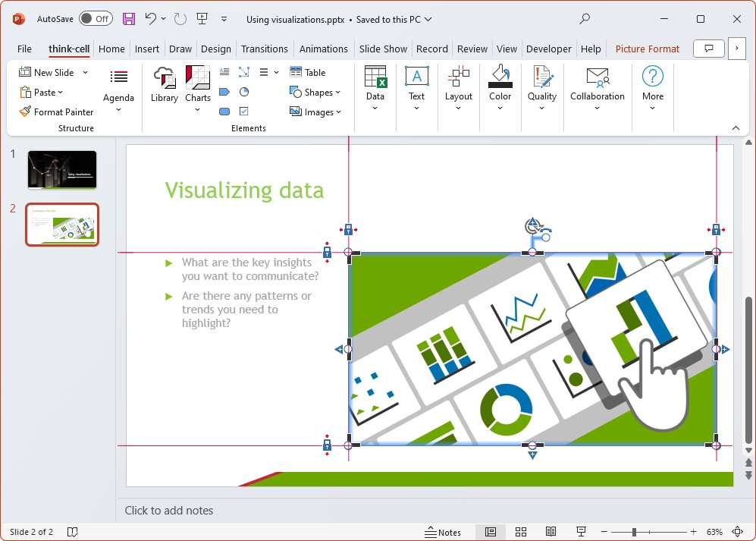This screenshot has width=756, height=541.
Task: Open the think-cell Text menu
Action: tap(416, 88)
